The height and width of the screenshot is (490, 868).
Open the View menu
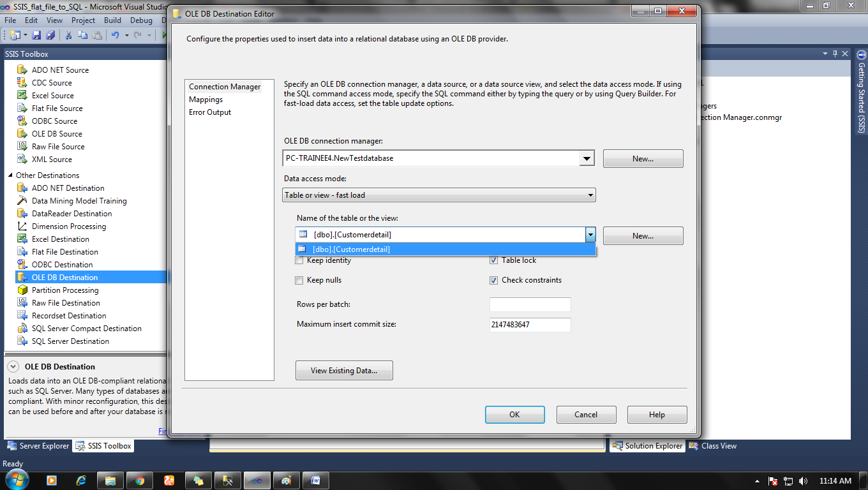tap(54, 20)
